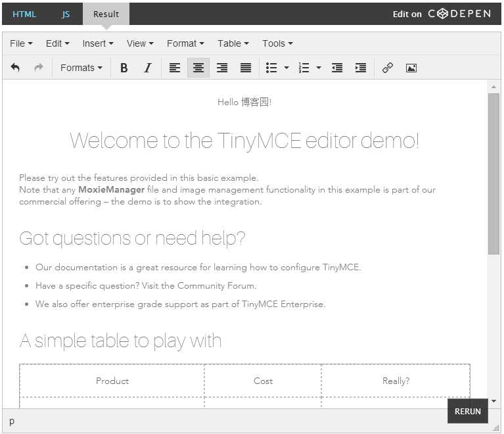The image size is (504, 434).
Task: Insert a bullet list
Action: pyautogui.click(x=271, y=68)
